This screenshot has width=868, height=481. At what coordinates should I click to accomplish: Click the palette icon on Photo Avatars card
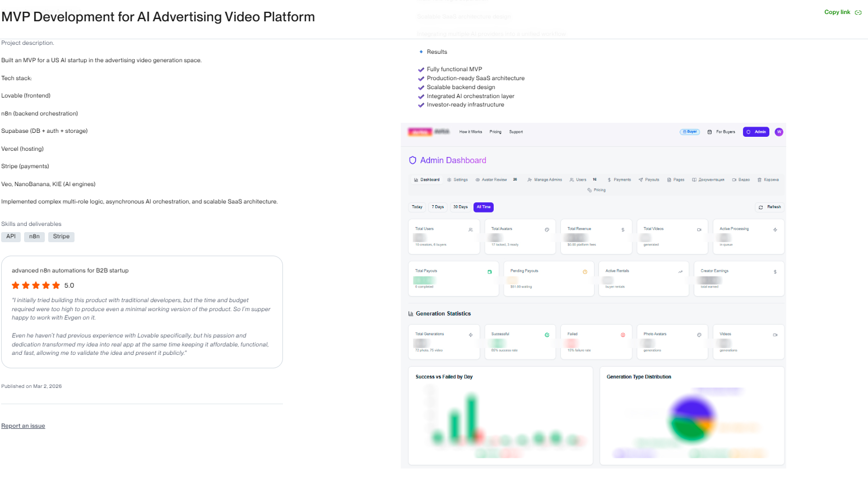point(699,335)
